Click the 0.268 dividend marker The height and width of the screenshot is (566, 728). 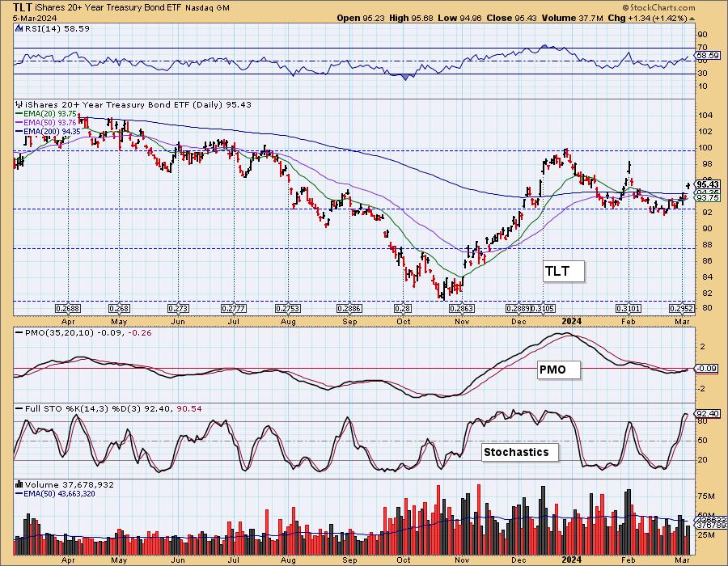click(119, 309)
